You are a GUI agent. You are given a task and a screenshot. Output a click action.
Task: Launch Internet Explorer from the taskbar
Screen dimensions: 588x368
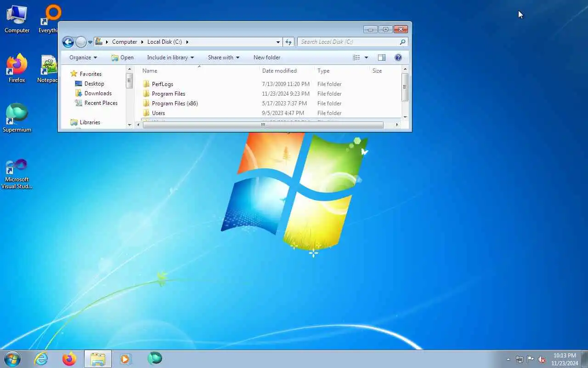coord(41,359)
